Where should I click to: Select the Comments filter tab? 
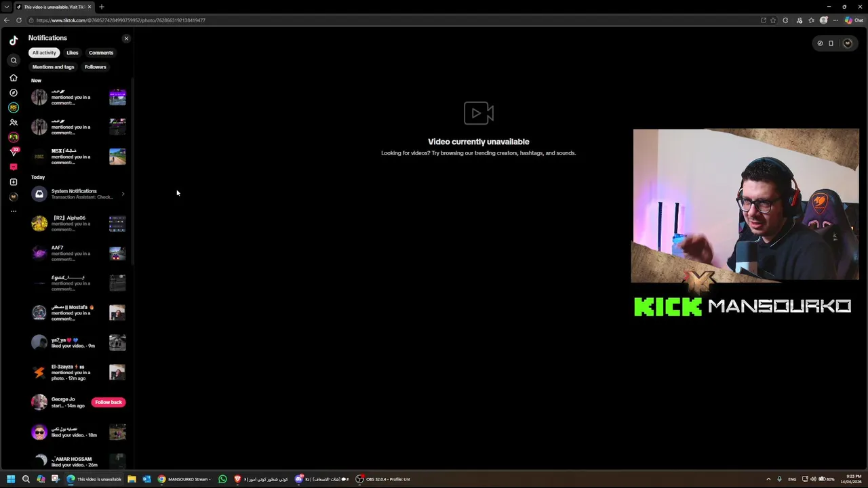click(x=101, y=53)
